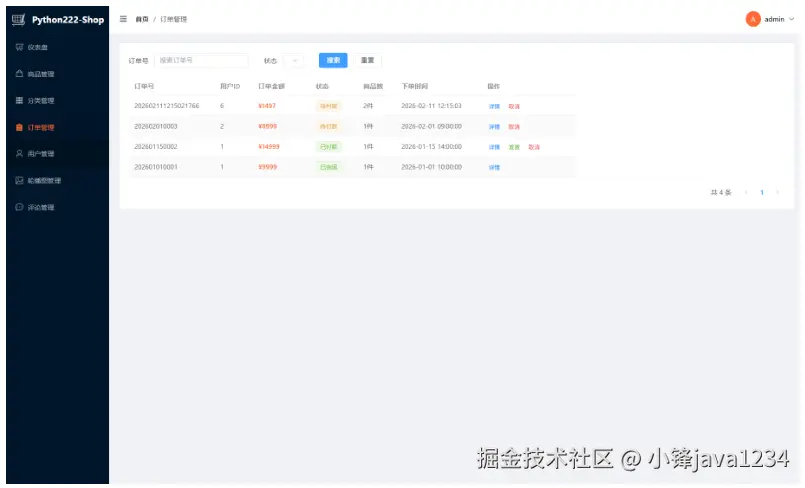Go to the previous page arrow
The image size is (805, 488).
(x=746, y=192)
